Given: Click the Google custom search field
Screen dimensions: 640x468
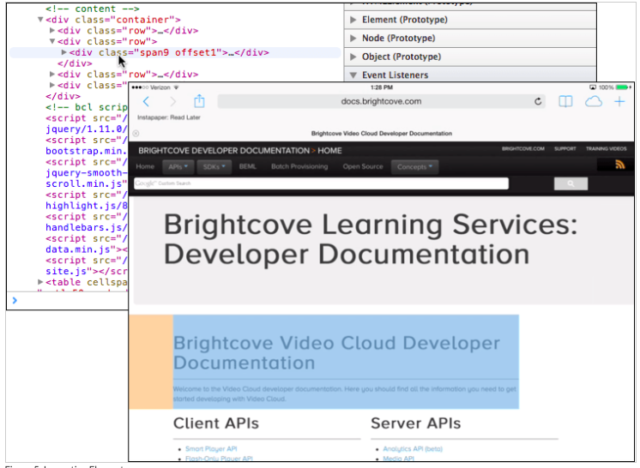Looking at the screenshot, I should click(320, 184).
